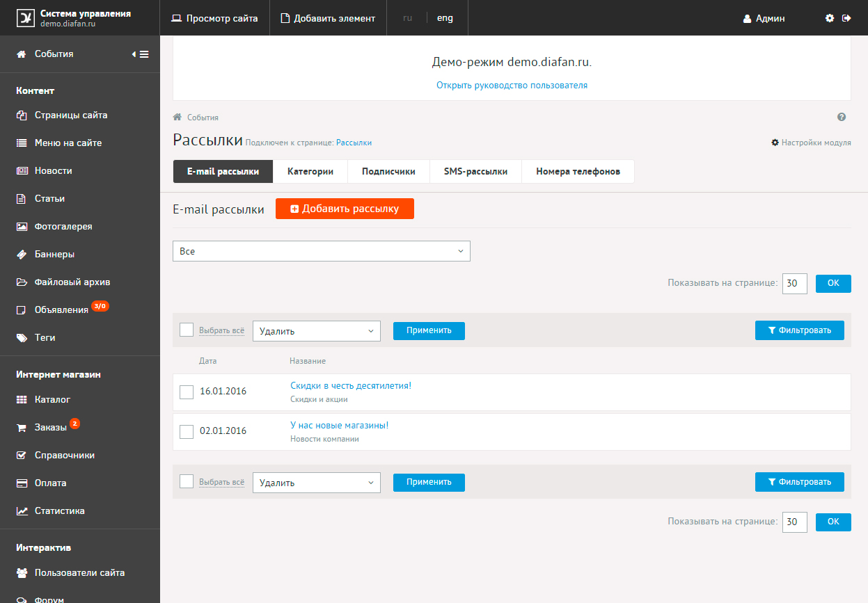Click the Справочники check-square icon
This screenshot has height=603, width=868.
[x=21, y=456]
